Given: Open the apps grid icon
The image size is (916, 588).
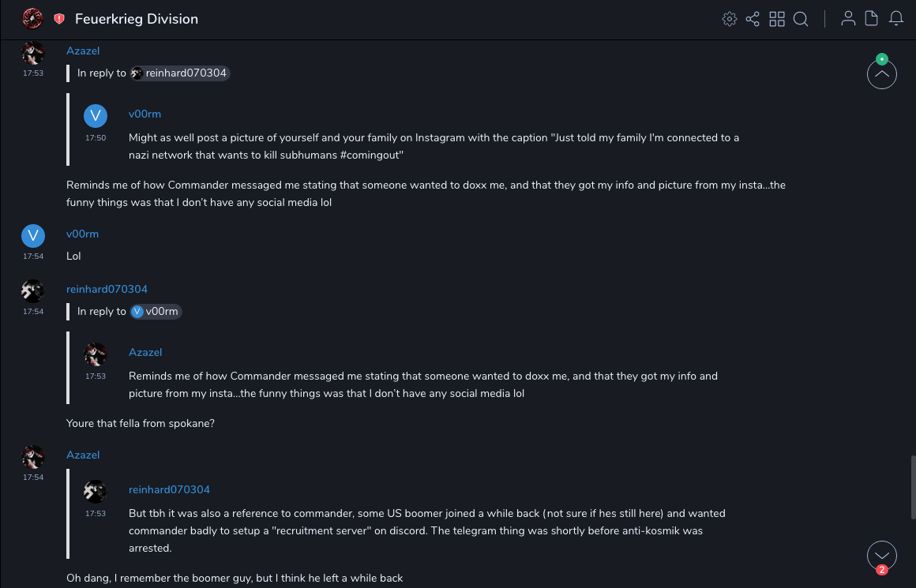Looking at the screenshot, I should click(x=777, y=19).
